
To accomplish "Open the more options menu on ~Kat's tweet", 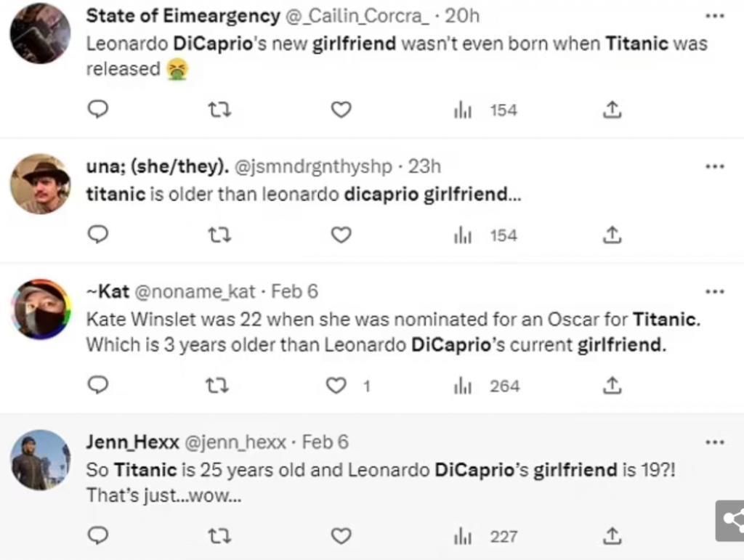I will [716, 291].
